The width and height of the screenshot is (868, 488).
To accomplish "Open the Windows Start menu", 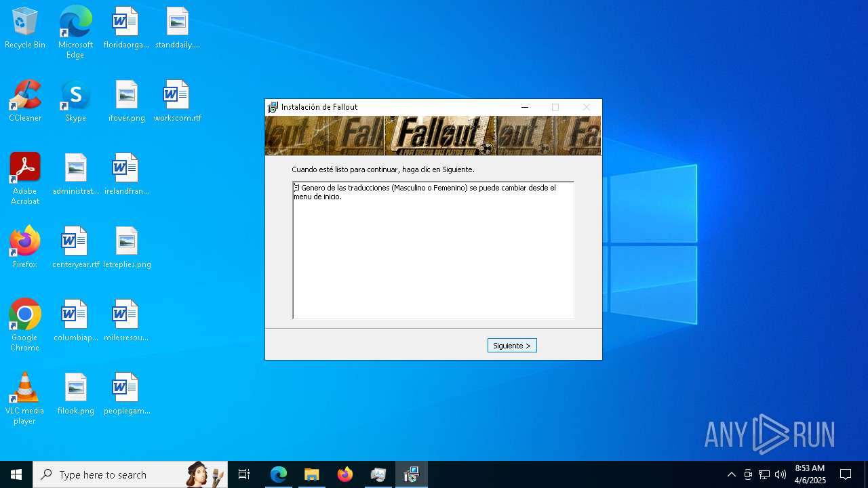I will click(16, 474).
